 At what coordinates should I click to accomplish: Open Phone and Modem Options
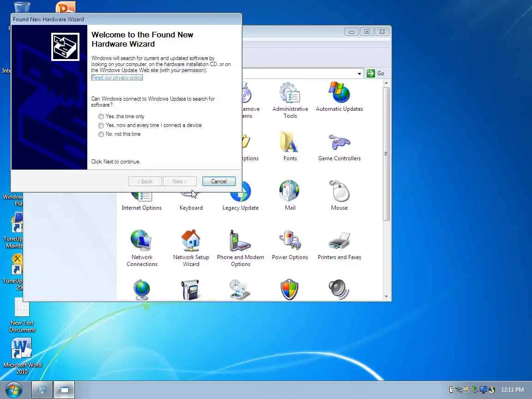[x=241, y=248]
